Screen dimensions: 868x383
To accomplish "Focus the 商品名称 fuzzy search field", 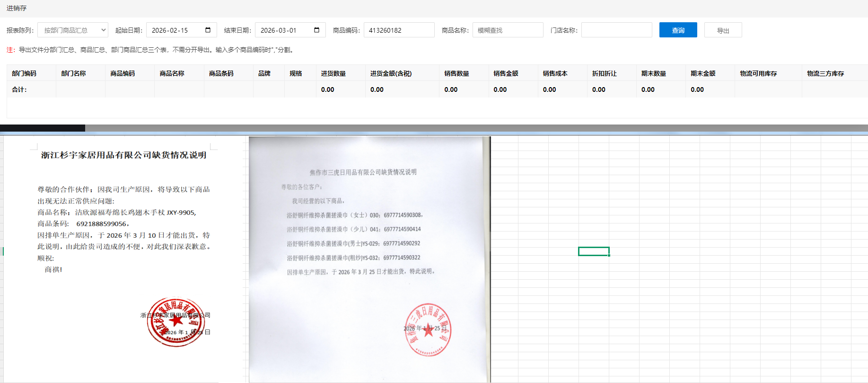I will 508,30.
